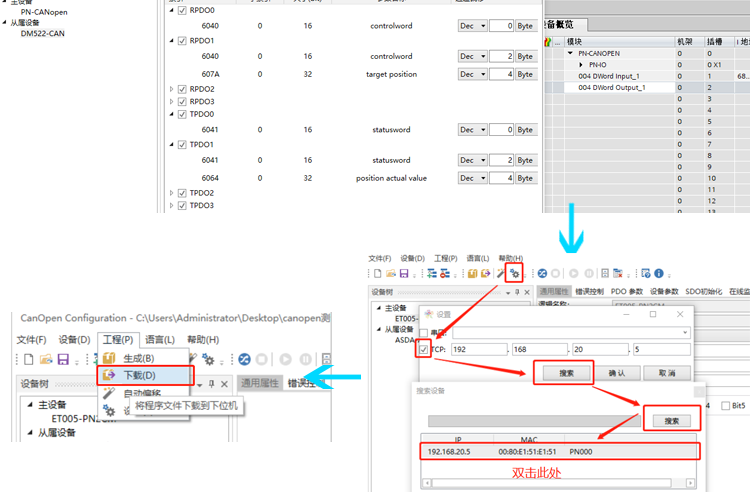Click the play icon in right toolbar

(574, 273)
